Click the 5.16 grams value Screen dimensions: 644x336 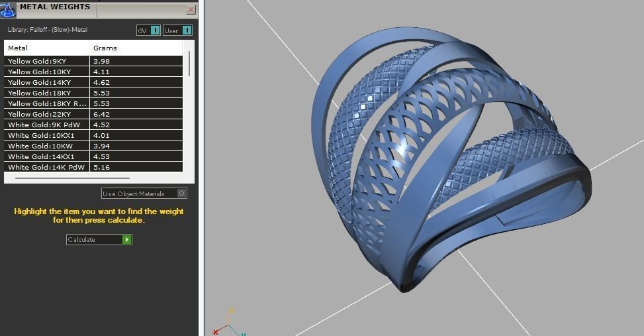[101, 167]
